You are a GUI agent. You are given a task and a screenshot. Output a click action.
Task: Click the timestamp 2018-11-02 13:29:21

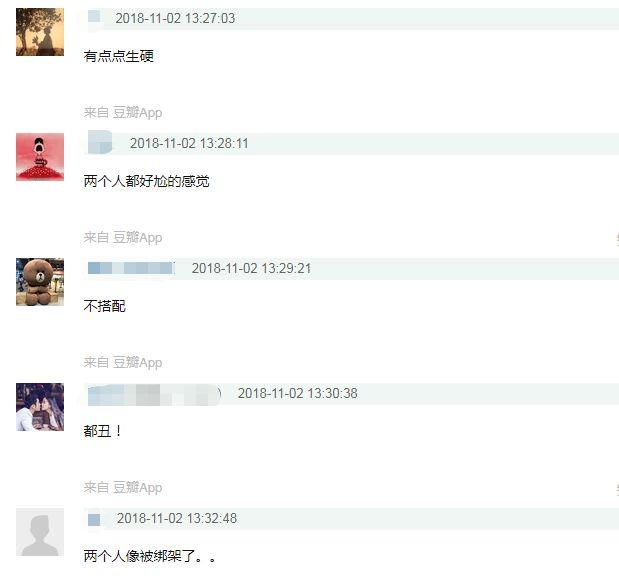pyautogui.click(x=251, y=268)
